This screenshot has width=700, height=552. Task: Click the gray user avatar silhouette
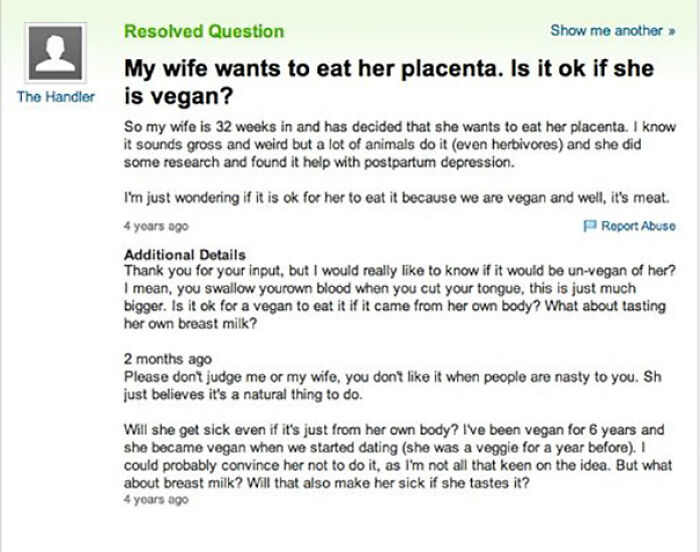coord(55,53)
